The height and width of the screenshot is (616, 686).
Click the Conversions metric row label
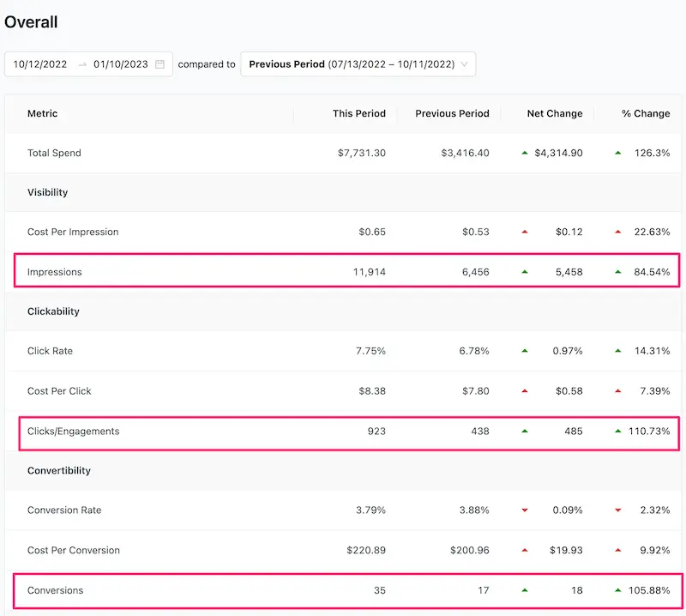pos(55,590)
